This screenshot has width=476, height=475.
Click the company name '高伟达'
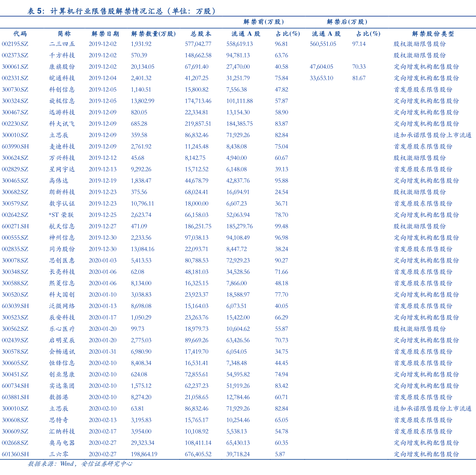pos(59,181)
